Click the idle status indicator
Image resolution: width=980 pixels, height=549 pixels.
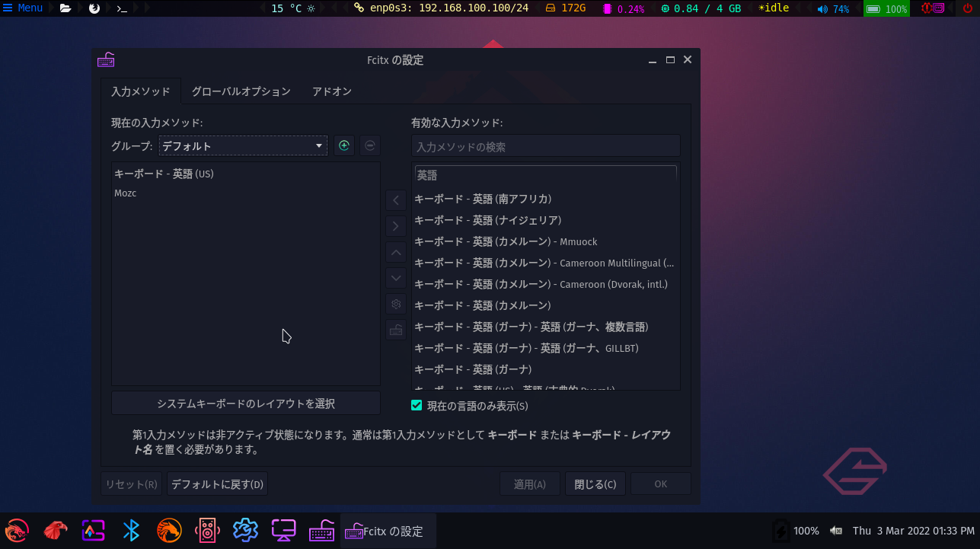pyautogui.click(x=774, y=8)
